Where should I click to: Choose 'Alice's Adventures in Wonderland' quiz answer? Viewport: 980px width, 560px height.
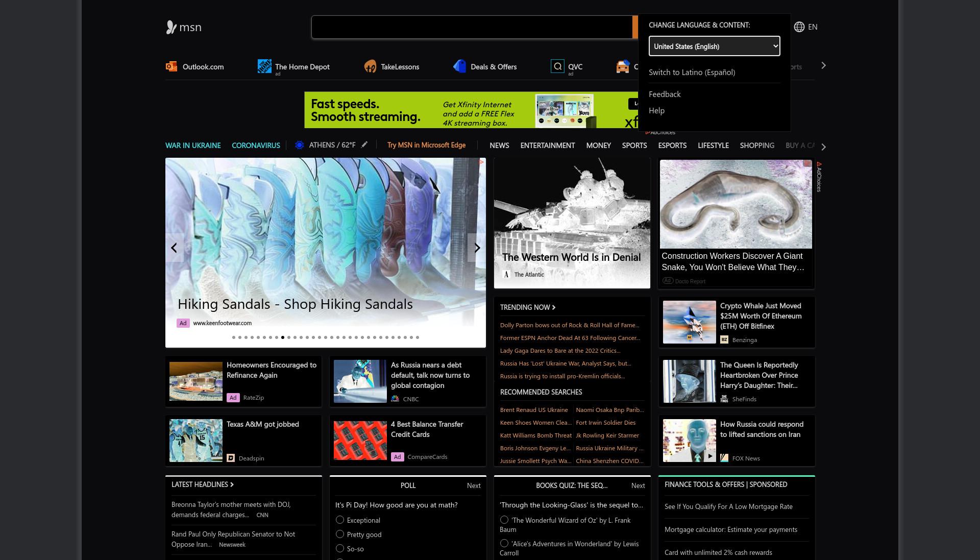coord(504,543)
